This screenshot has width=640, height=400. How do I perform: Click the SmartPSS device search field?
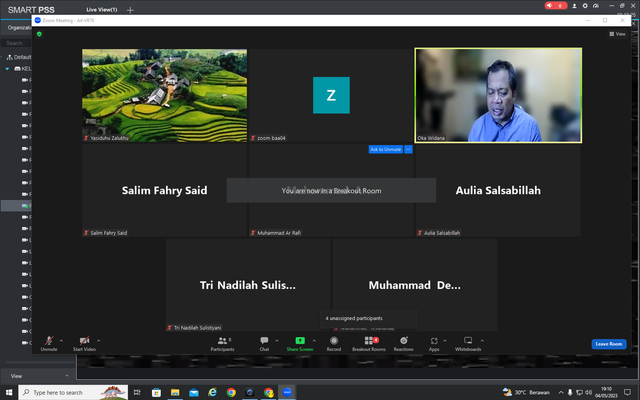pos(16,43)
